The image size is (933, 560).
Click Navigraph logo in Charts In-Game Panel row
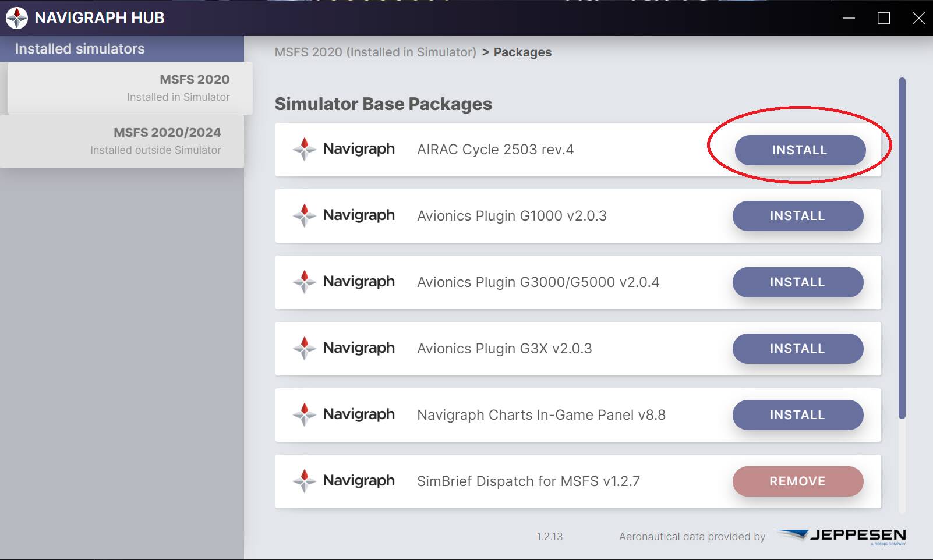pos(344,414)
